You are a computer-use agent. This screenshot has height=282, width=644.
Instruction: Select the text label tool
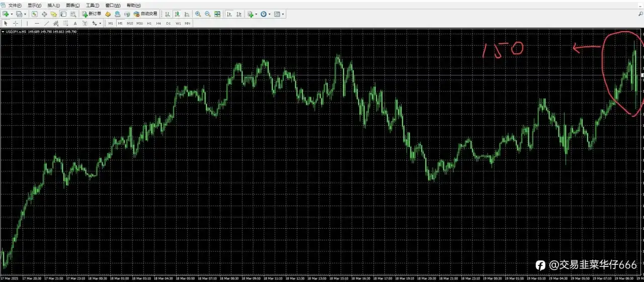point(85,23)
